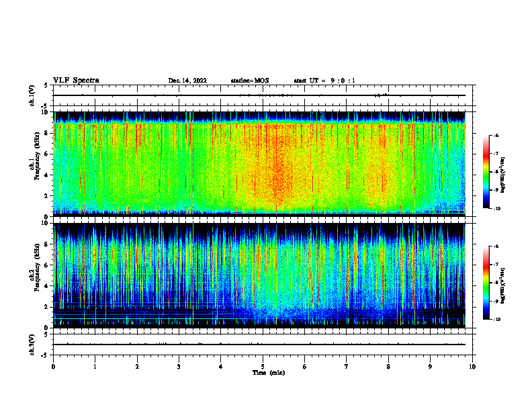
Task: Click time tick label "2" on x-axis
Action: (137, 367)
